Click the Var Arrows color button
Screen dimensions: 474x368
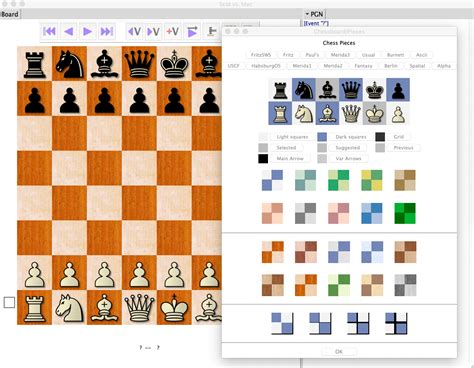[x=348, y=158]
